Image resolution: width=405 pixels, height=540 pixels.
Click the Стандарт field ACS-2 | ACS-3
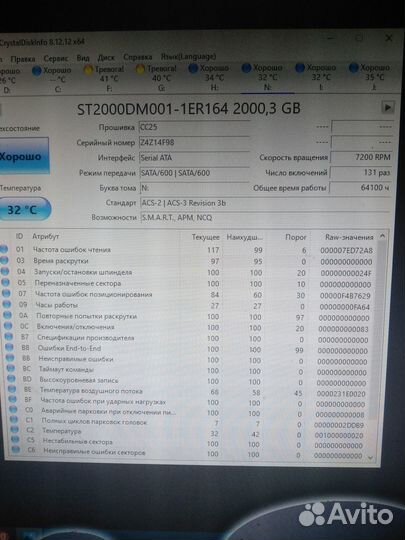point(266,203)
